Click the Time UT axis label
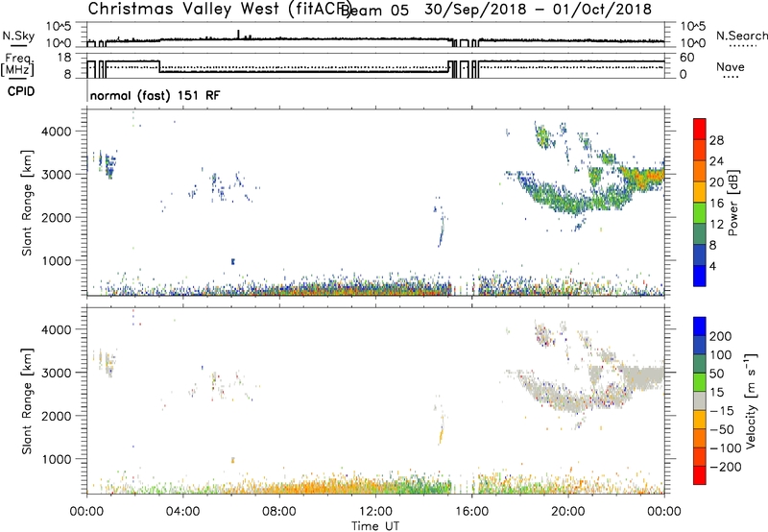The width and height of the screenshot is (768, 532). 375,526
